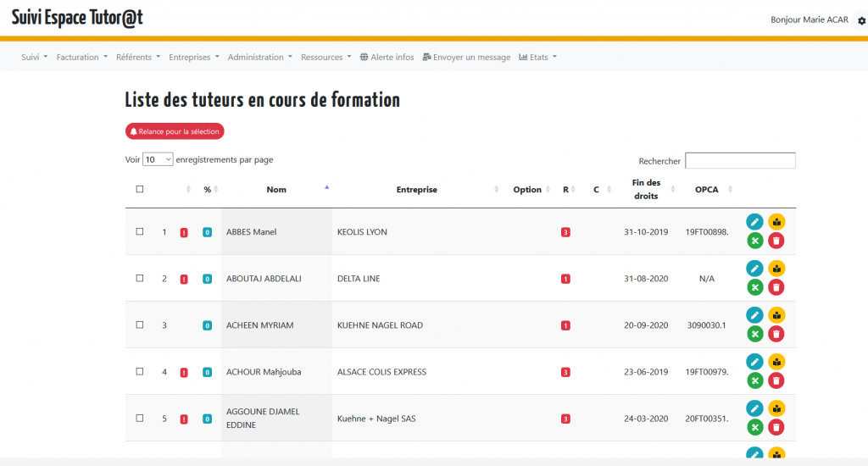Delete ABBES Manel with the red trash icon

(x=776, y=241)
